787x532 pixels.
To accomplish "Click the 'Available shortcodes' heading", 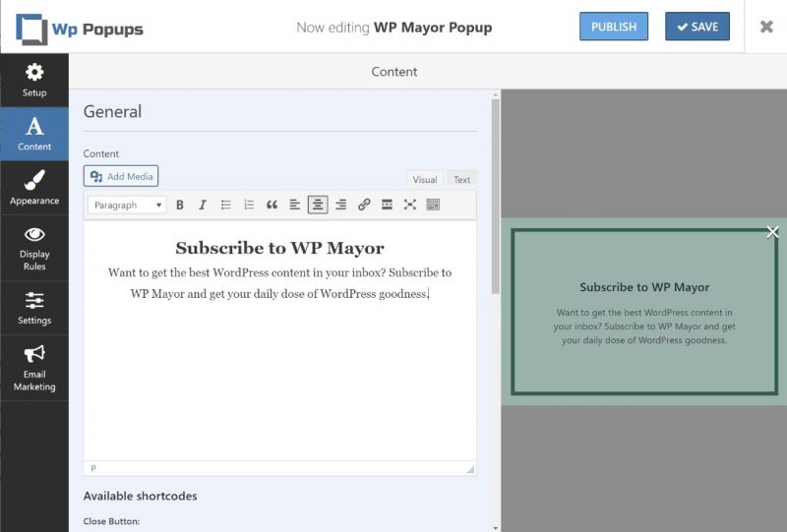I will (x=140, y=496).
